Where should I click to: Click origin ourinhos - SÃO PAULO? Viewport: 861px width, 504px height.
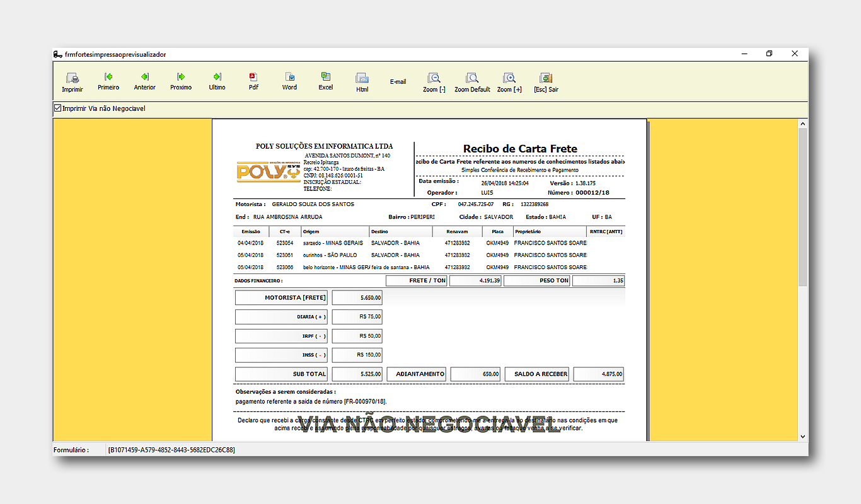tap(330, 255)
